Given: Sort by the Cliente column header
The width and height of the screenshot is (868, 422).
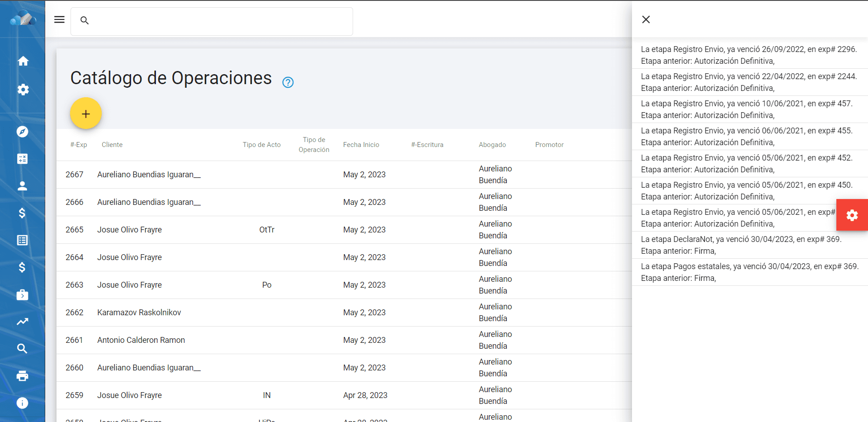Looking at the screenshot, I should (112, 145).
